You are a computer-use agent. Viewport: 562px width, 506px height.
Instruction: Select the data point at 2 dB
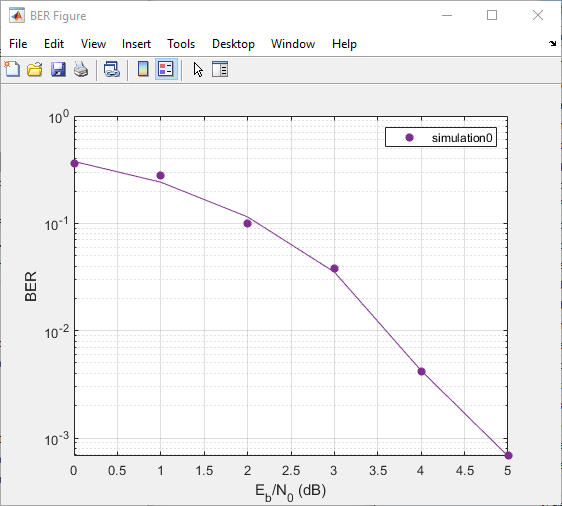247,223
